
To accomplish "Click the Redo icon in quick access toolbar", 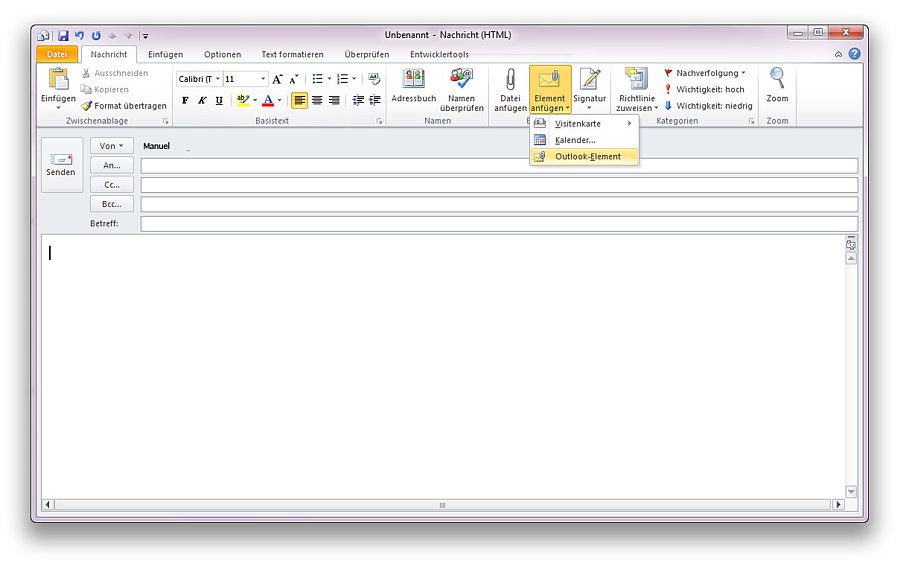I will 96,36.
